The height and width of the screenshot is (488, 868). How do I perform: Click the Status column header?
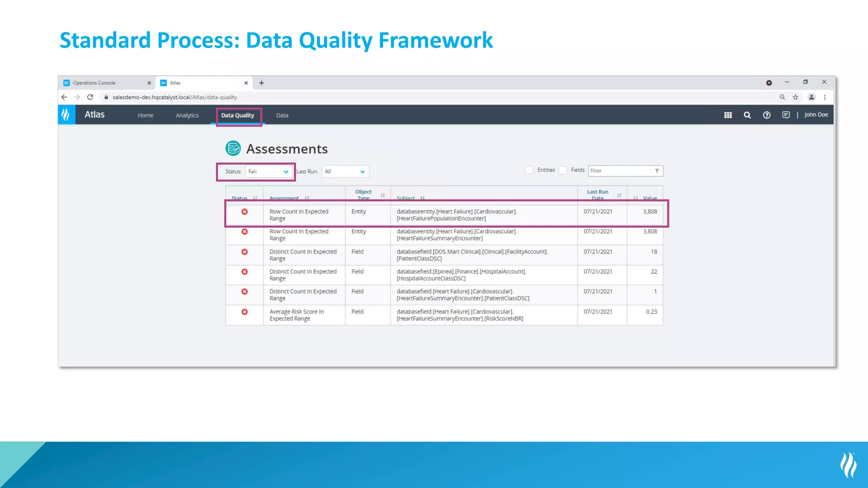coord(239,198)
